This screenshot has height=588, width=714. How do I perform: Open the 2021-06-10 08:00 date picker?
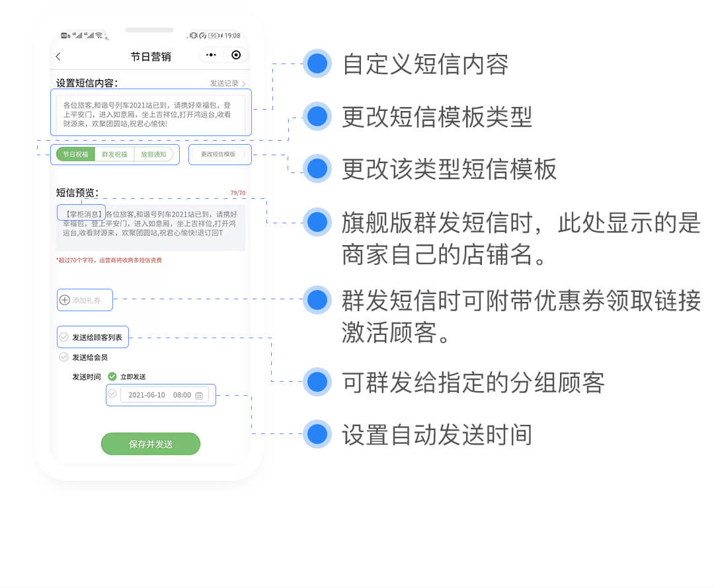pyautogui.click(x=159, y=395)
